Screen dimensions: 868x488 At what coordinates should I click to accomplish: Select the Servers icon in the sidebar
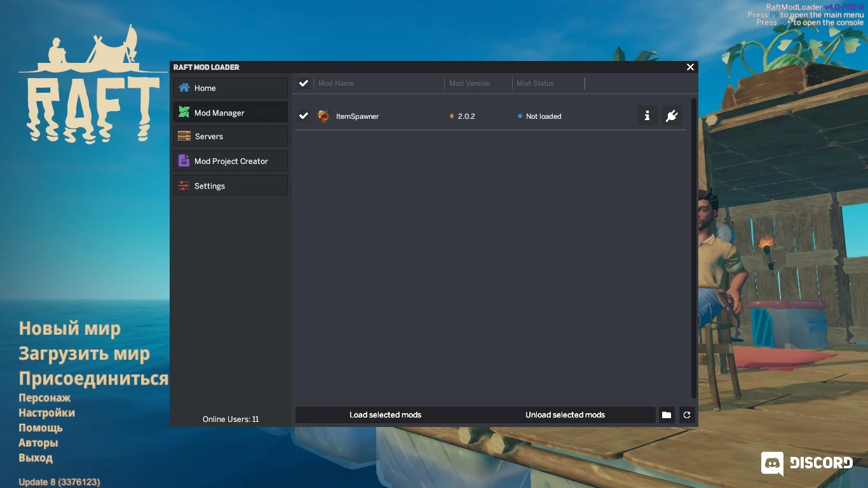[183, 136]
